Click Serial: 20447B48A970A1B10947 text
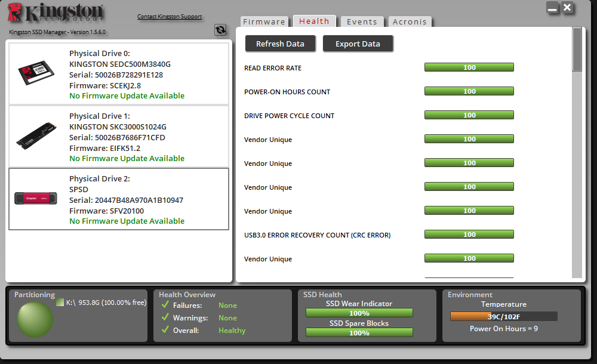This screenshot has width=597, height=364. pos(126,200)
